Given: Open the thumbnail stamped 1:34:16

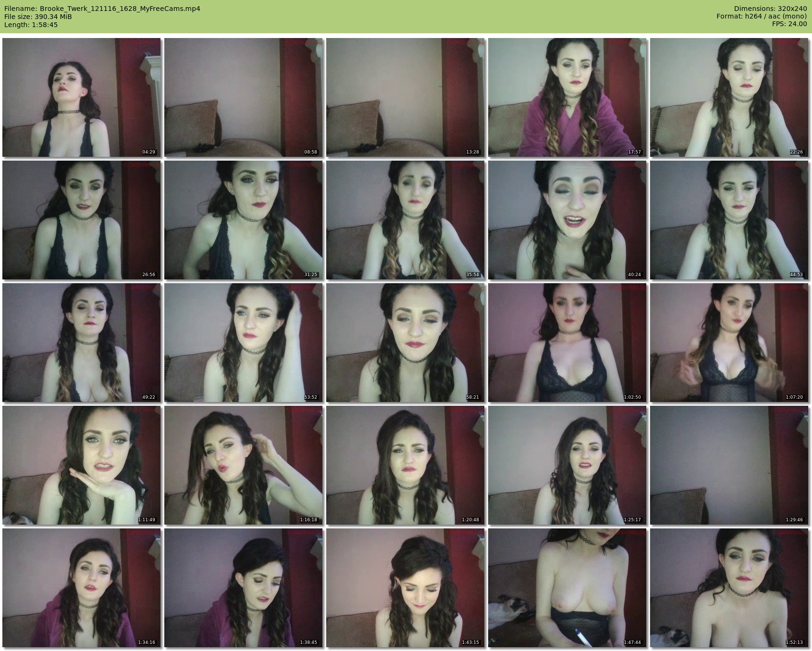Looking at the screenshot, I should point(82,588).
